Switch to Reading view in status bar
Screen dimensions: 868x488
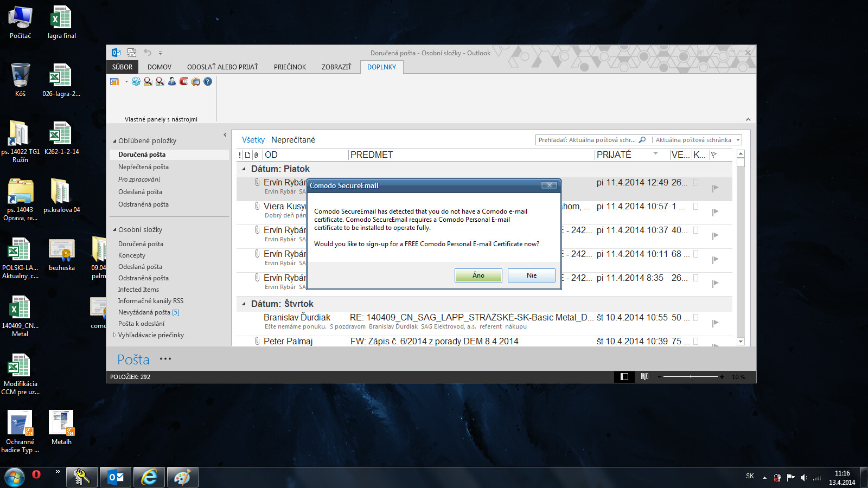coord(644,376)
